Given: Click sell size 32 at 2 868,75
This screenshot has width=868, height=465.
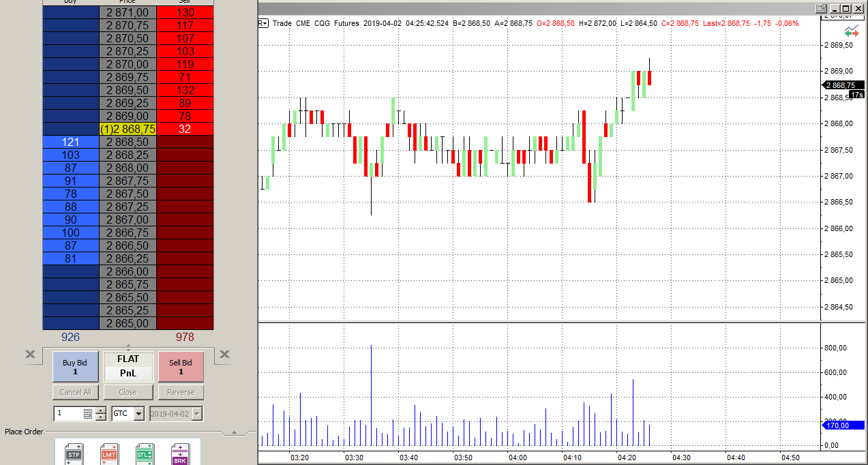Looking at the screenshot, I should (x=185, y=129).
